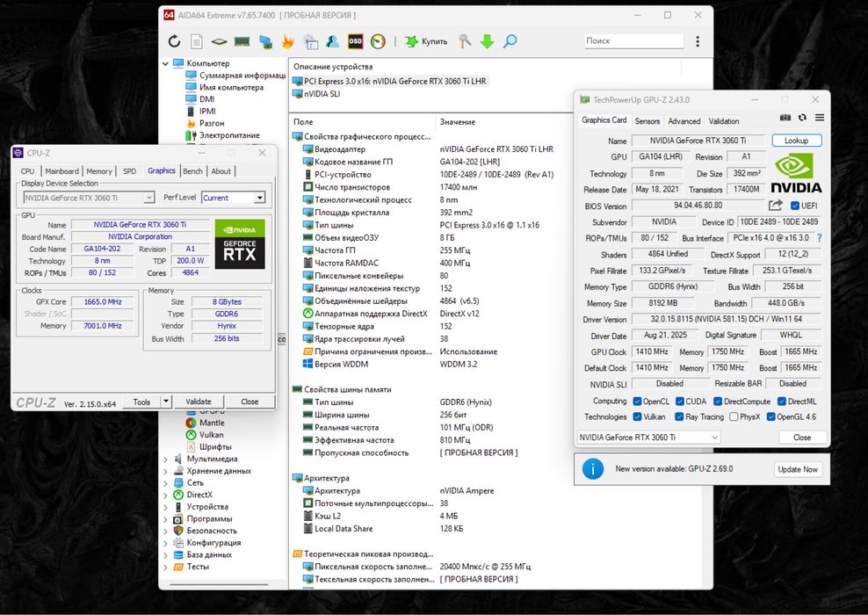
Task: Click the green download arrow icon
Action: point(487,41)
